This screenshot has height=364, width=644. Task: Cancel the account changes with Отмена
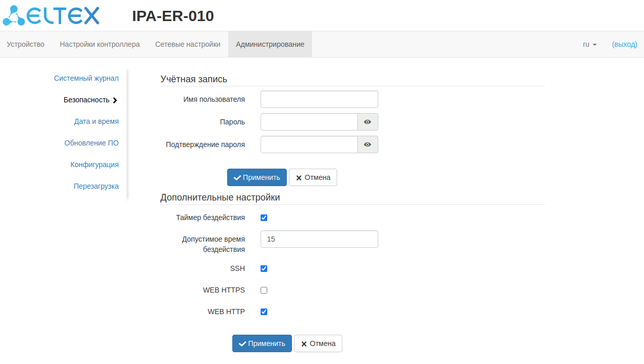click(313, 177)
